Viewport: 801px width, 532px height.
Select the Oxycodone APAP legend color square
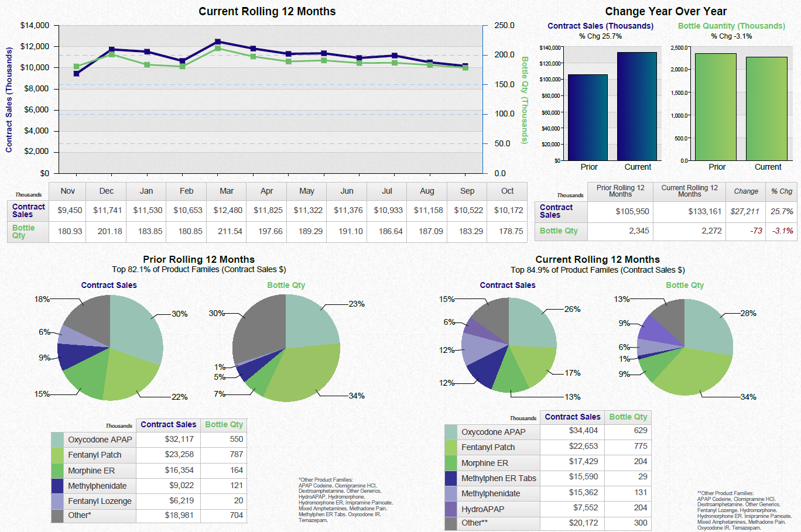coord(56,440)
